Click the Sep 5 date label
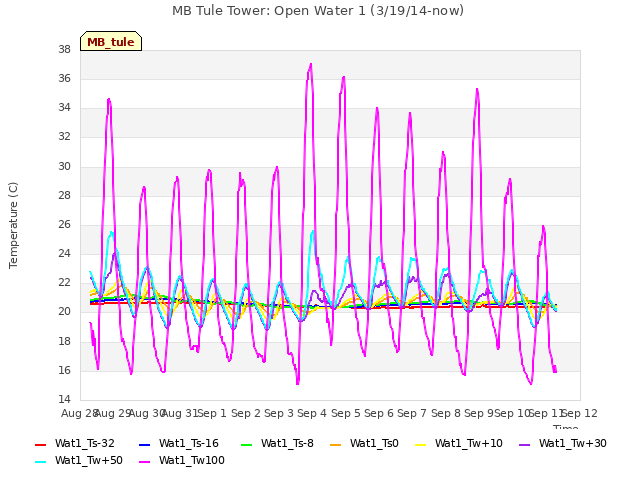This screenshot has height=480, width=640. point(346,414)
